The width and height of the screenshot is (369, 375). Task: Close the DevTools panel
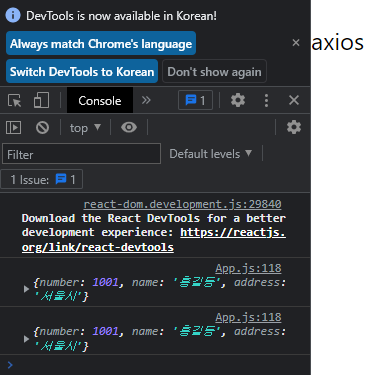[x=294, y=100]
